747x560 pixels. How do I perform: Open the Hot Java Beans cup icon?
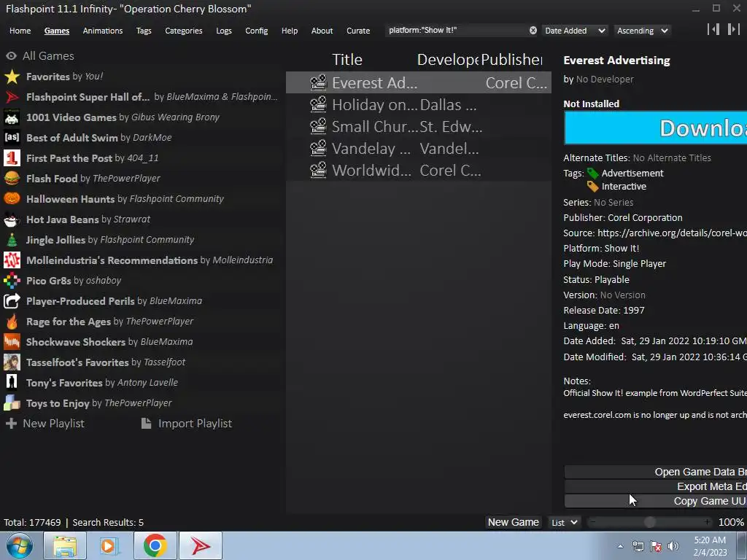click(12, 219)
